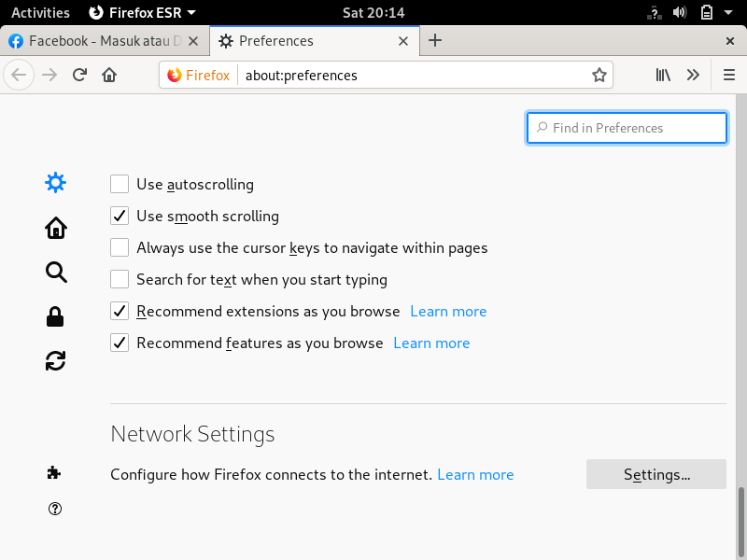Bookmark this page with the star icon

pos(599,75)
